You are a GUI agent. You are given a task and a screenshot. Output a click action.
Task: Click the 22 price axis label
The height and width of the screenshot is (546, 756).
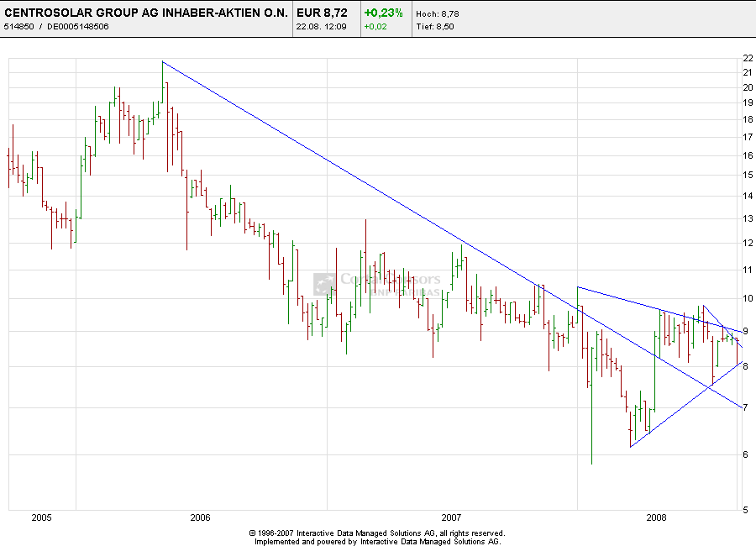748,58
